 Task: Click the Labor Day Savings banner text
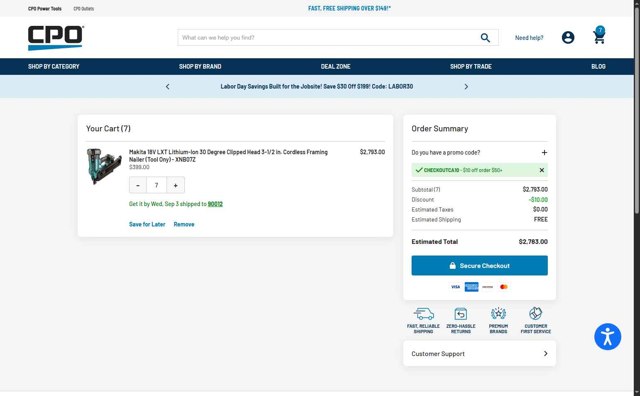coord(317,87)
